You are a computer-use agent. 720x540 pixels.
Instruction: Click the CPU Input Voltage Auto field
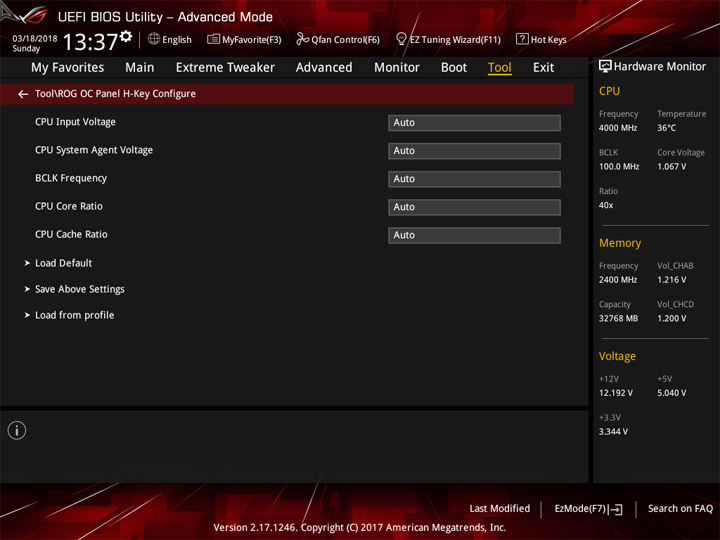[x=474, y=123]
